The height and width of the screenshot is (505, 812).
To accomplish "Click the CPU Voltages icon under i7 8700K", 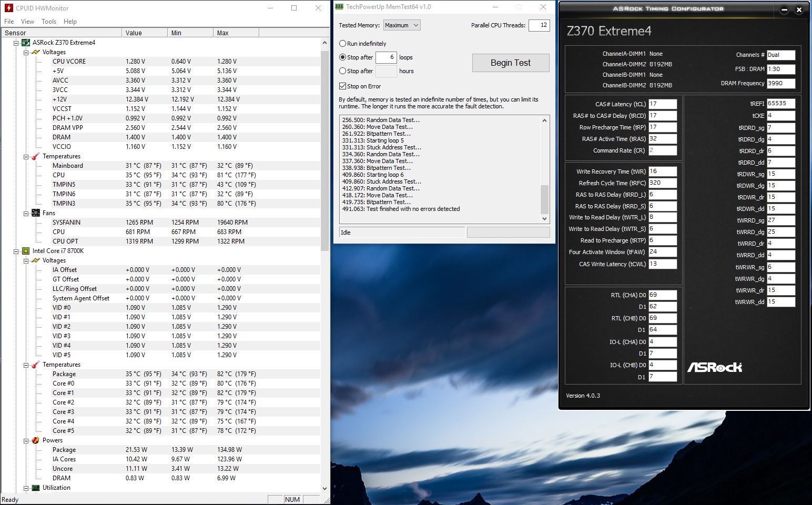I will (36, 260).
